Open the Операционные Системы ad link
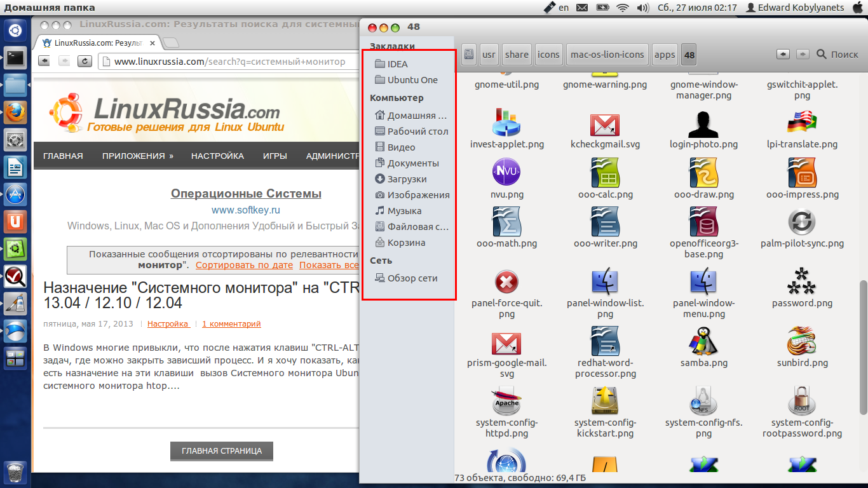Image resolution: width=868 pixels, height=488 pixels. click(x=246, y=194)
